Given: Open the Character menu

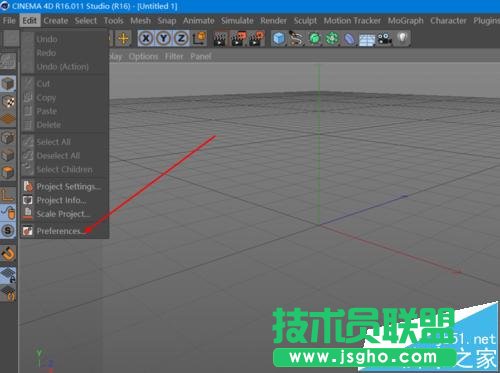Looking at the screenshot, I should pos(448,21).
